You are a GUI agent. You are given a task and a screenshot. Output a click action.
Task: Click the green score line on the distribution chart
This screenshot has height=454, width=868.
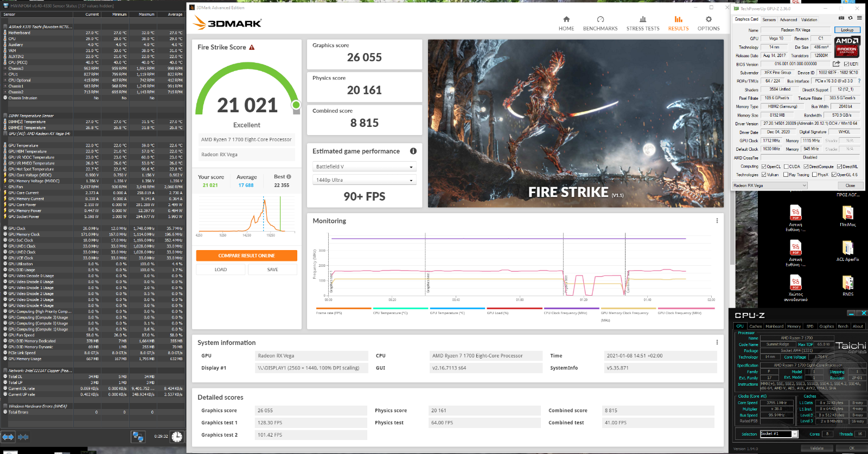point(280,213)
